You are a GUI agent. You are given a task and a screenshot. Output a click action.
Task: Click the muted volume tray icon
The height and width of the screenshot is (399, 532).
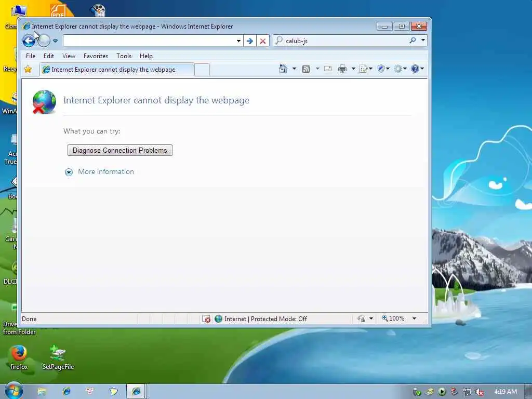(479, 392)
